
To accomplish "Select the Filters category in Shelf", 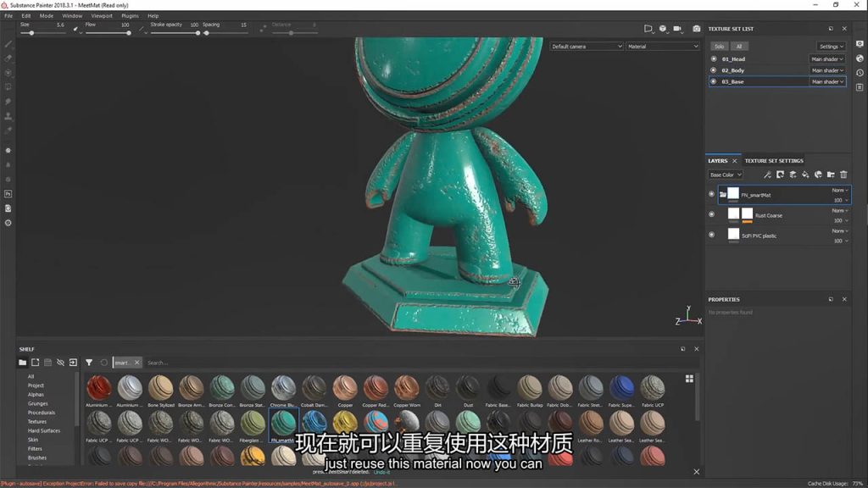I will tap(35, 449).
